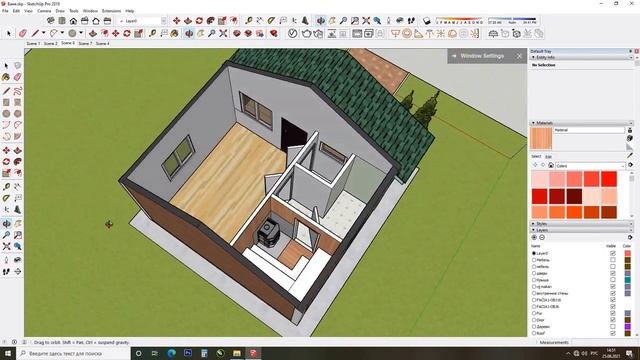Screen dimensions: 640x360
Task: Select the arrow Select tool in second toolbar row
Action: click(x=9, y=33)
